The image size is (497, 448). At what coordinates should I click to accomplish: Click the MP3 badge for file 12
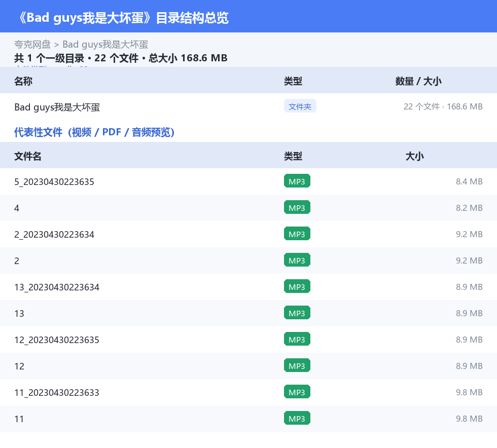[x=297, y=365]
